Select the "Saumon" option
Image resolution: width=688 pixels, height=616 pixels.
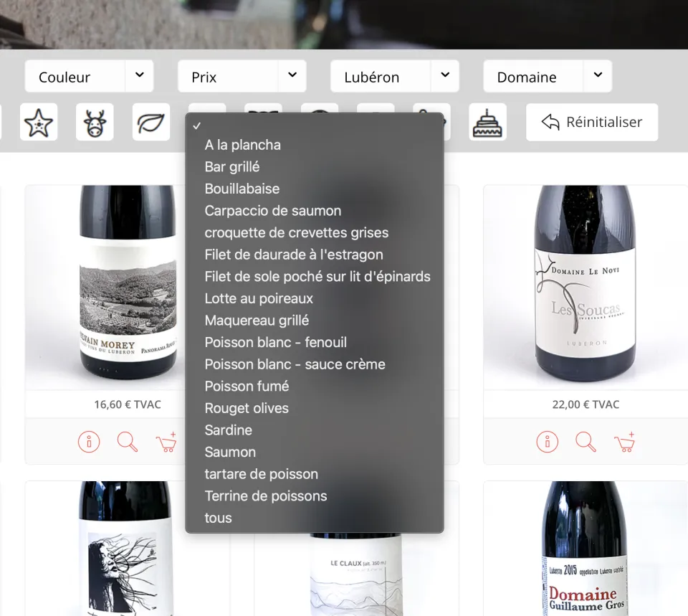coord(315,452)
